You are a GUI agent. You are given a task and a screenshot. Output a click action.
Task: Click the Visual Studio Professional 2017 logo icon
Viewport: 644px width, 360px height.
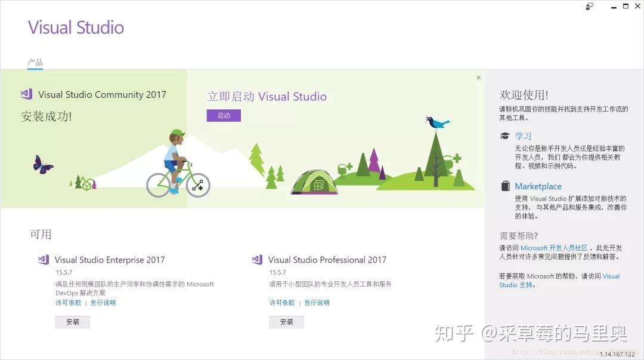(x=256, y=260)
